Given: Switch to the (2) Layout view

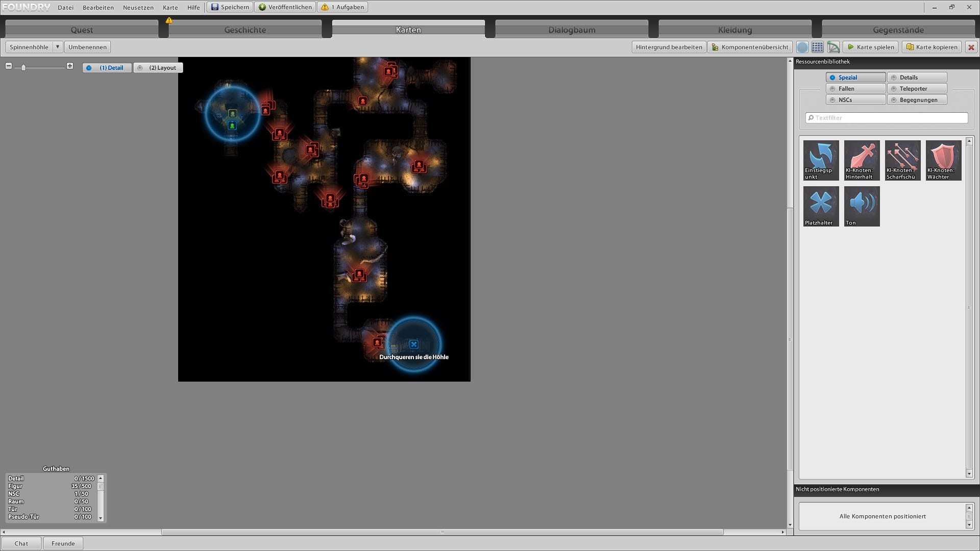Looking at the screenshot, I should [158, 68].
